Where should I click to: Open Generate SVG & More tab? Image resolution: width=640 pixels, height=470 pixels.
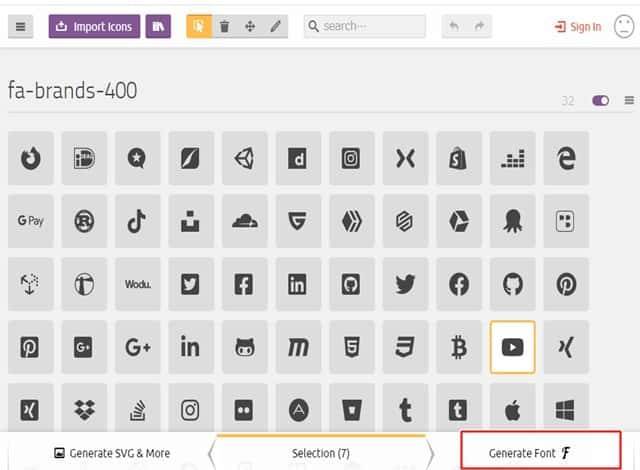coord(112,453)
